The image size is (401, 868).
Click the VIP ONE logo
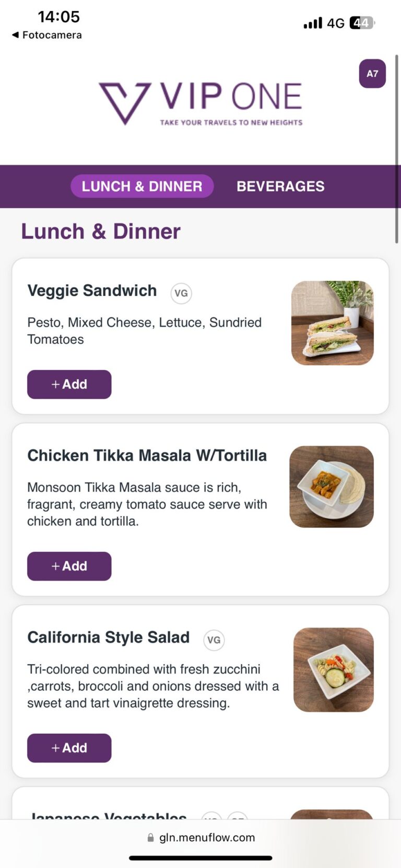click(x=200, y=103)
